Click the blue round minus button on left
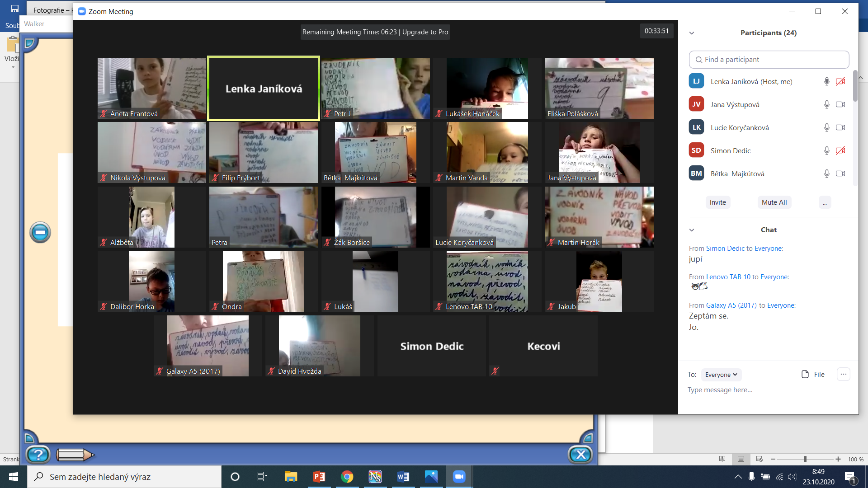Viewport: 868px width, 488px height. click(x=40, y=233)
